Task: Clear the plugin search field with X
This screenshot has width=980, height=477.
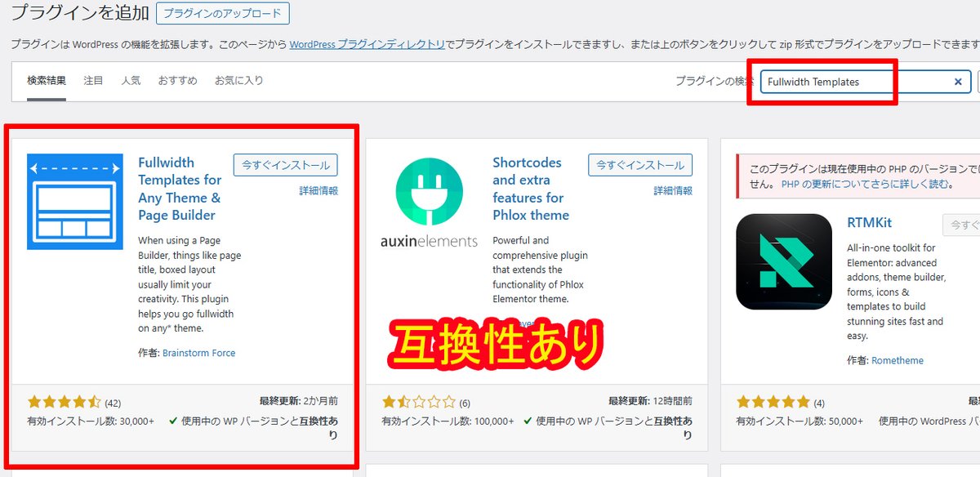Action: click(x=958, y=82)
